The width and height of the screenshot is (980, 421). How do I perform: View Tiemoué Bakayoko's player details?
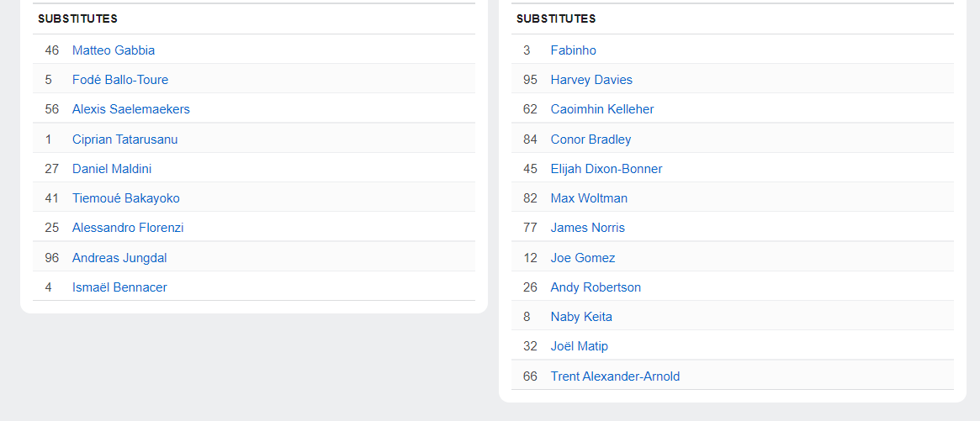point(125,198)
